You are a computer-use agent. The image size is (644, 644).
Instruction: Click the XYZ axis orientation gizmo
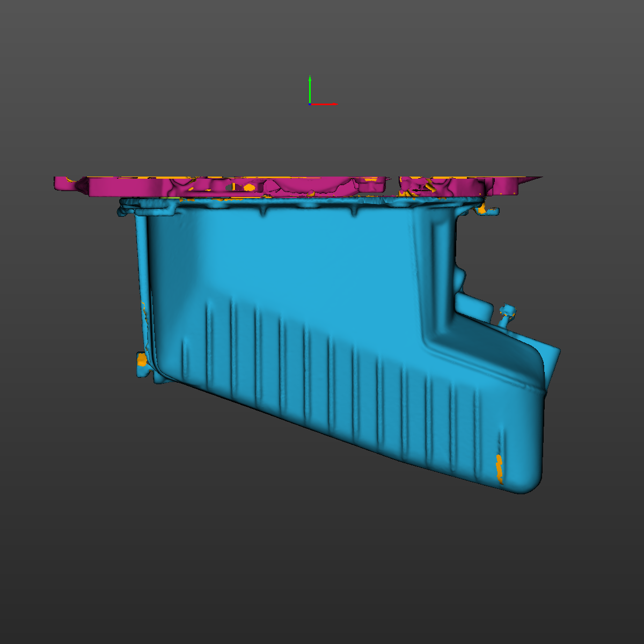tap(322, 90)
